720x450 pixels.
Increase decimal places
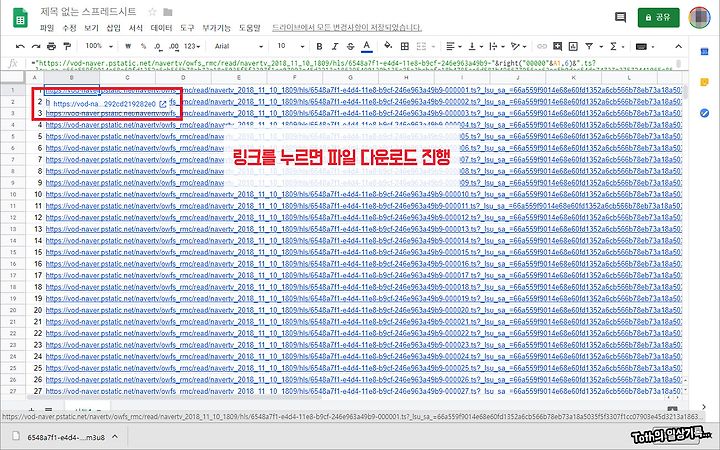pos(174,46)
